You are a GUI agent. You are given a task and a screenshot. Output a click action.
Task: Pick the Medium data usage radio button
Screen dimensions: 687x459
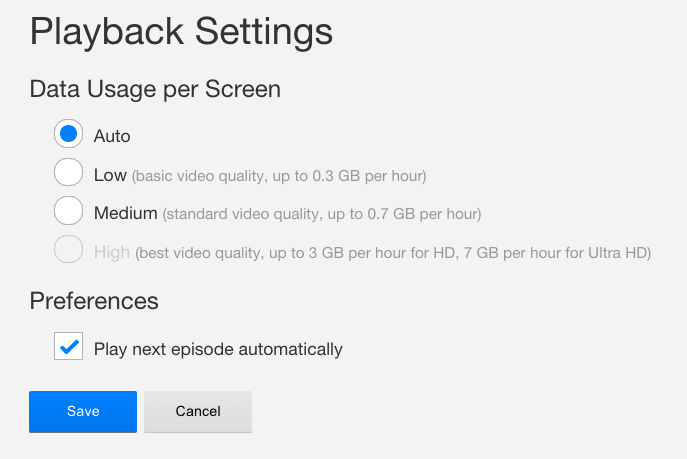68,211
